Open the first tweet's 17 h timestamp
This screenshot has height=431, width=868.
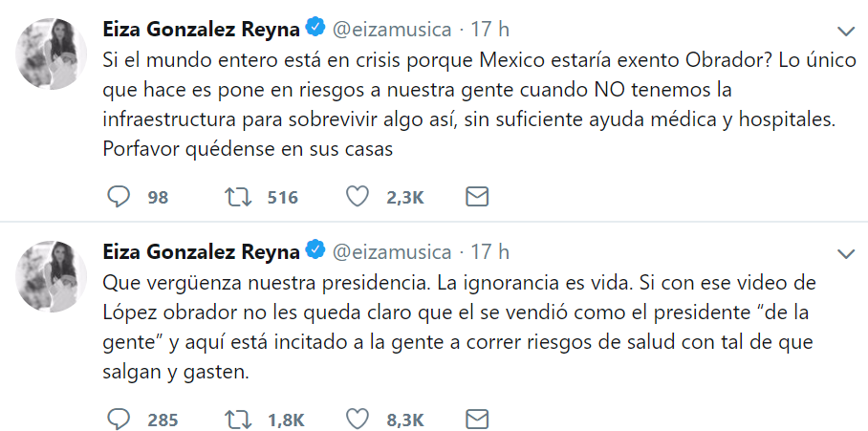[491, 29]
